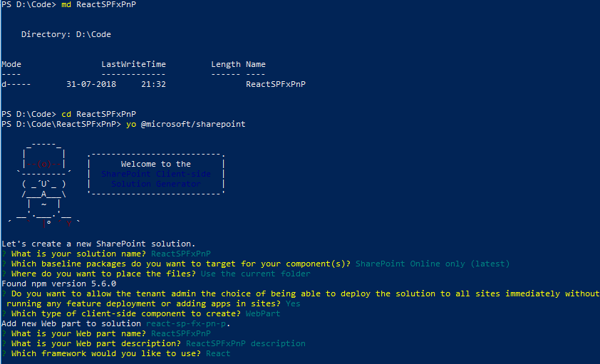Click the 'React' framework answer
600x364 pixels.
(x=218, y=353)
